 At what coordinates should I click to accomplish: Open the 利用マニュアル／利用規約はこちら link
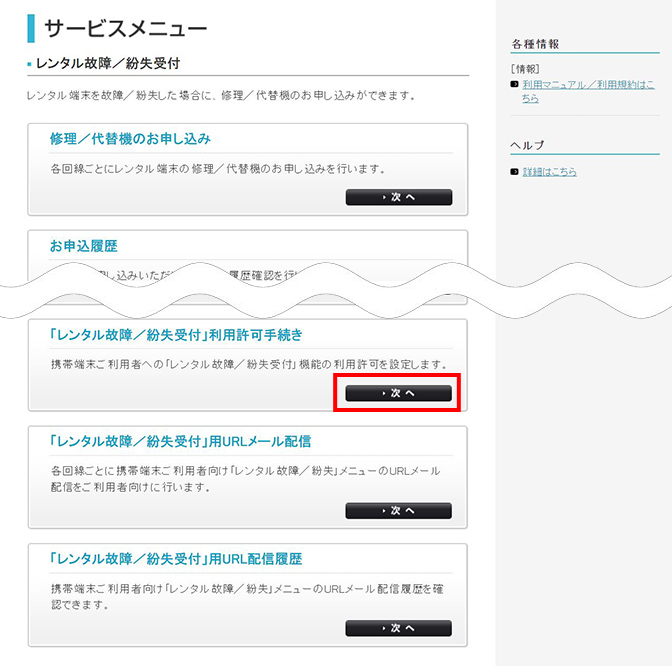point(588,91)
